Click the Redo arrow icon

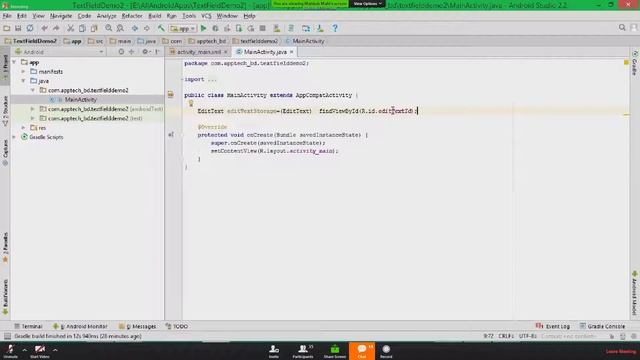[x=56, y=28]
